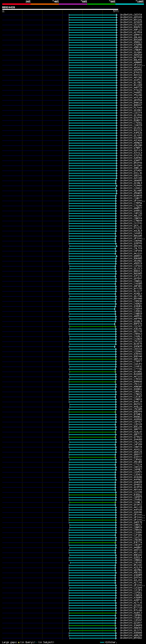Select hit label UniRef100_Q487Z2
Image resolution: width=146 pixels, height=644 pixels.
click(131, 550)
